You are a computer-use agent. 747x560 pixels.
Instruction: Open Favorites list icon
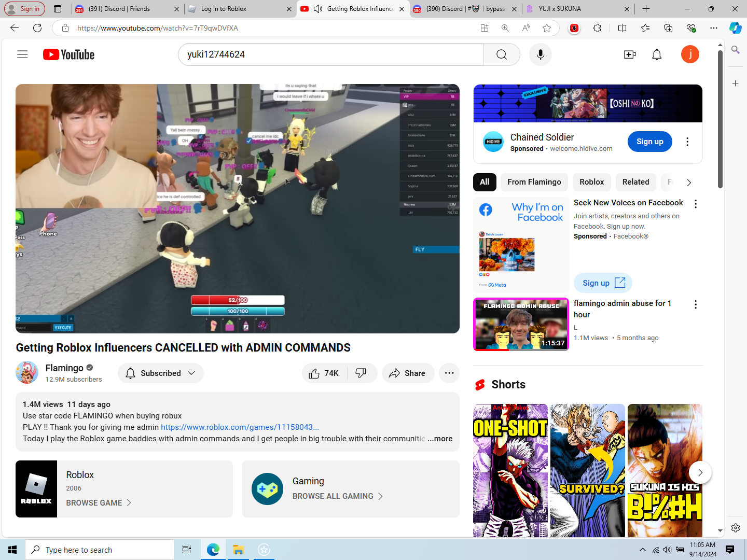coord(645,28)
